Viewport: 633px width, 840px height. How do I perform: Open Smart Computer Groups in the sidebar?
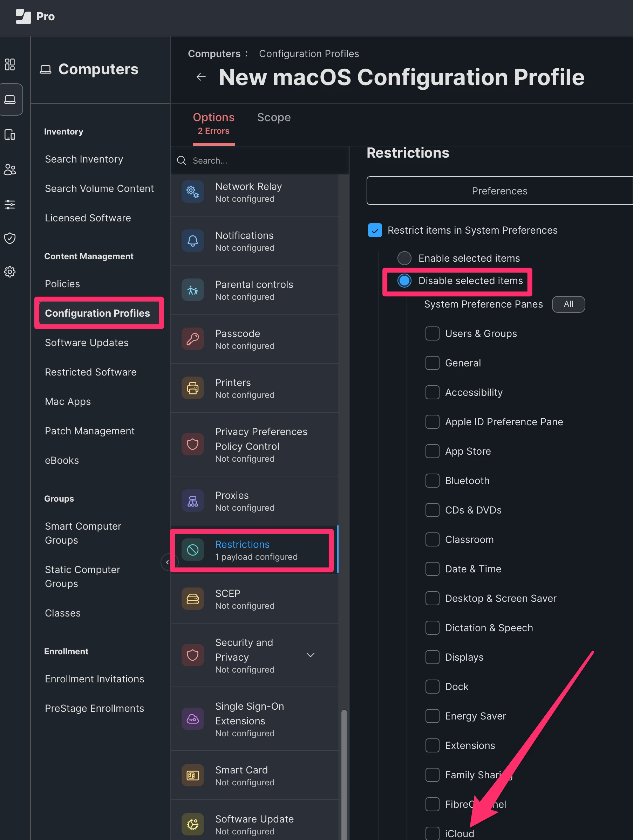[x=83, y=533]
